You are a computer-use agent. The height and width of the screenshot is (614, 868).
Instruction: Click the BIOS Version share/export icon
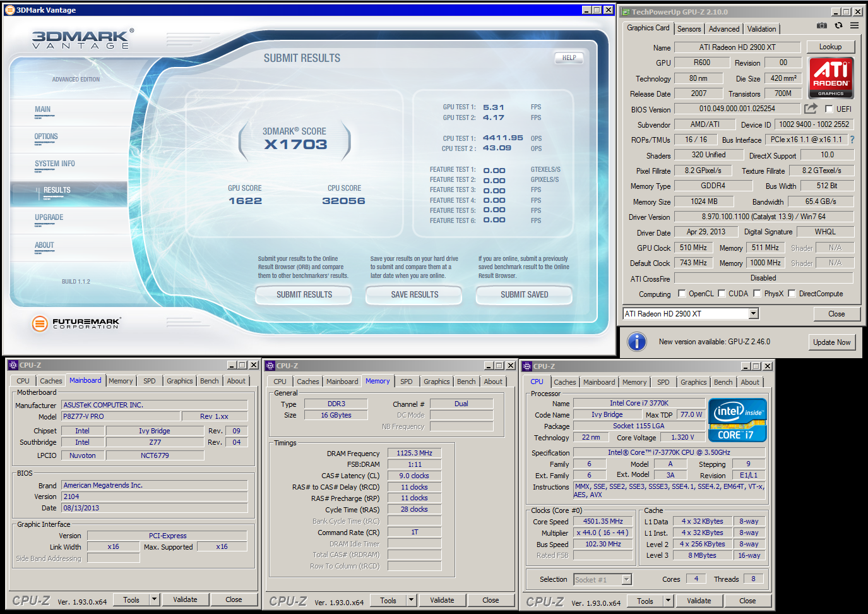pos(811,109)
